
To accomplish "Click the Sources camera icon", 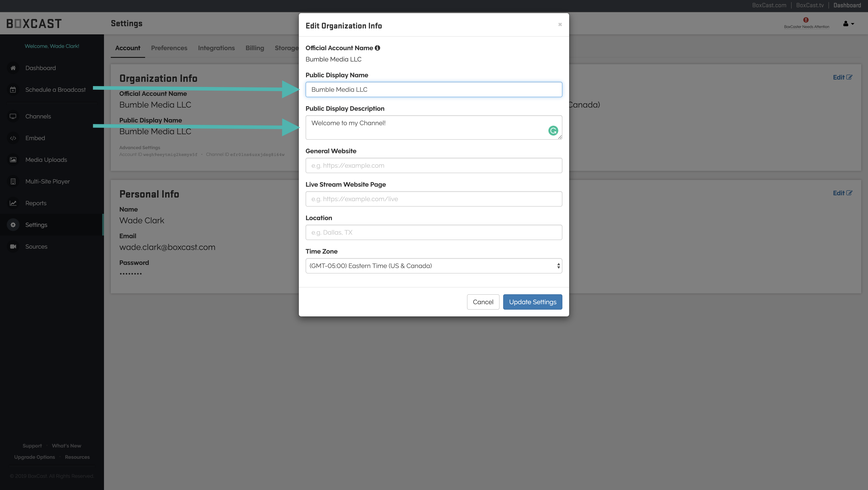I will 13,247.
